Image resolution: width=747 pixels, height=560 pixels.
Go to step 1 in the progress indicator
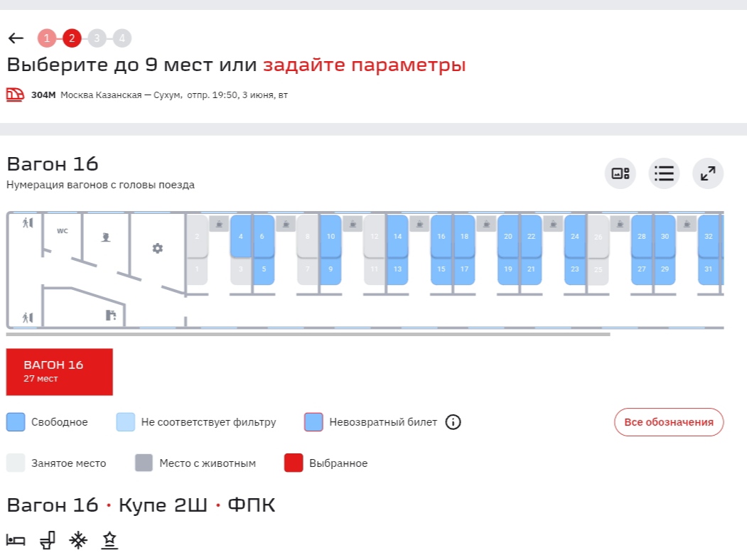coord(47,38)
